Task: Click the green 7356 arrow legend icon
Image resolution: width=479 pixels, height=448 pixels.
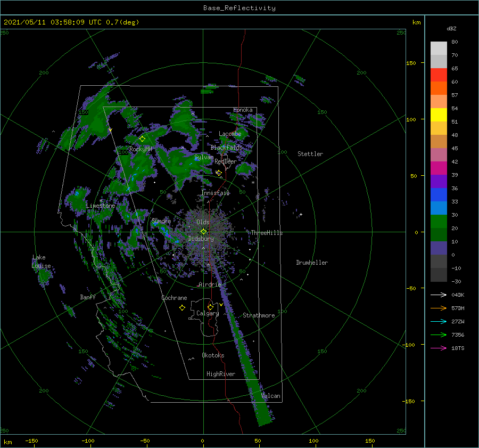Action: [439, 335]
